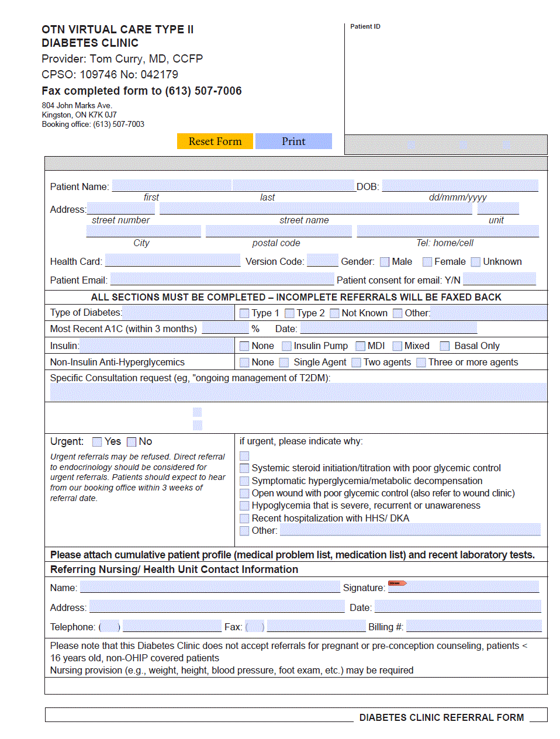The width and height of the screenshot is (560, 739).
Task: Tick the unlabeled checkbox above Systemic steroid
Action: pyautogui.click(x=244, y=456)
